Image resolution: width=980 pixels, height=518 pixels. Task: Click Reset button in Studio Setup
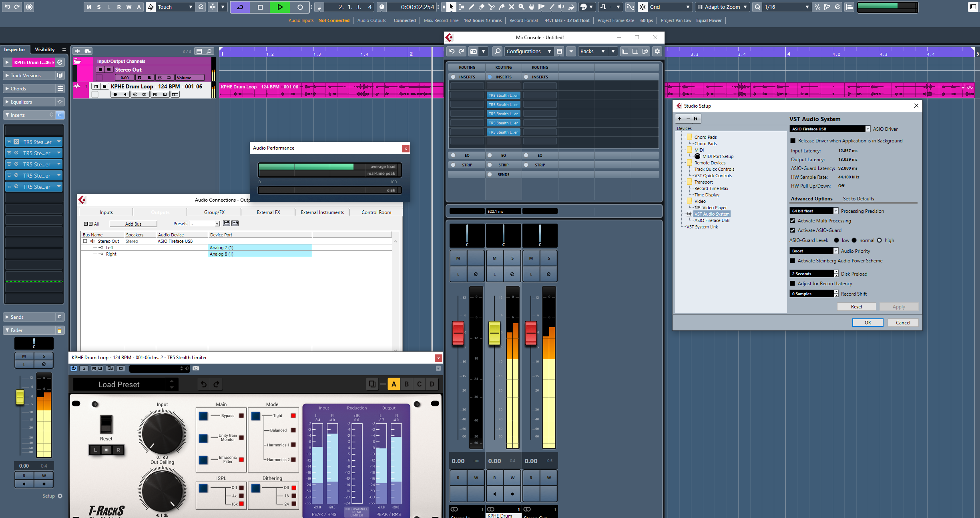click(856, 306)
